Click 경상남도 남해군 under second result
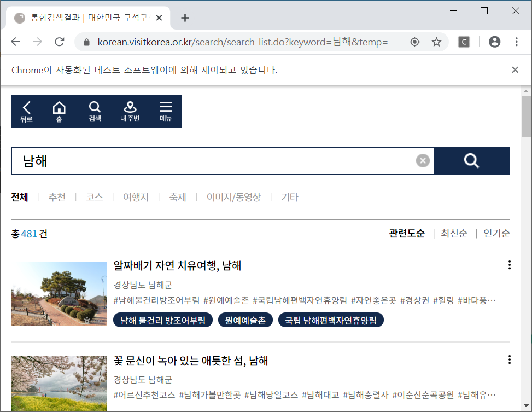This screenshot has height=412, width=532. [x=143, y=379]
